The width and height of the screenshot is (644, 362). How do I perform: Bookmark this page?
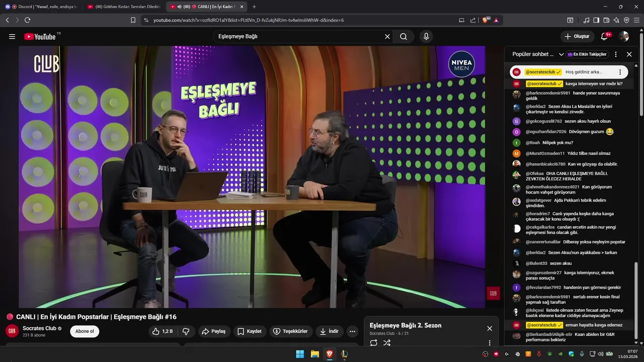[x=133, y=20]
